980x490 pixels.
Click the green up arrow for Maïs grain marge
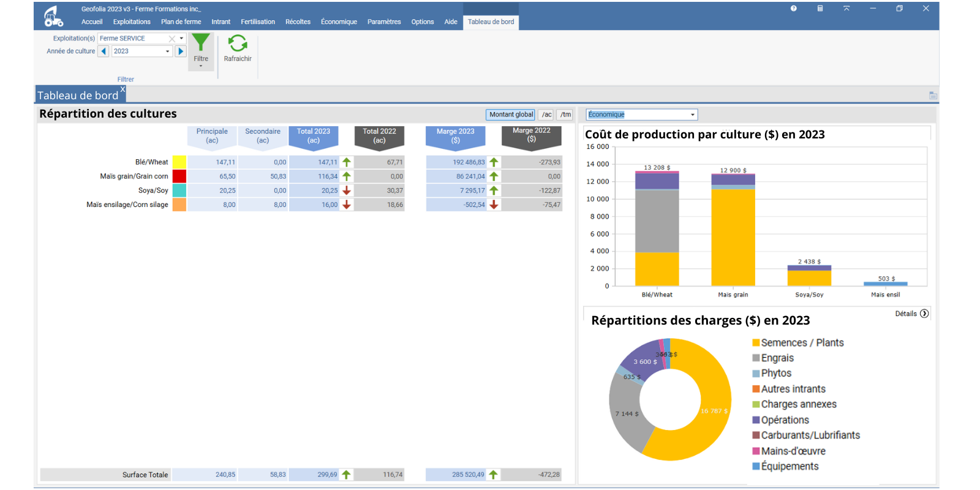[494, 176]
